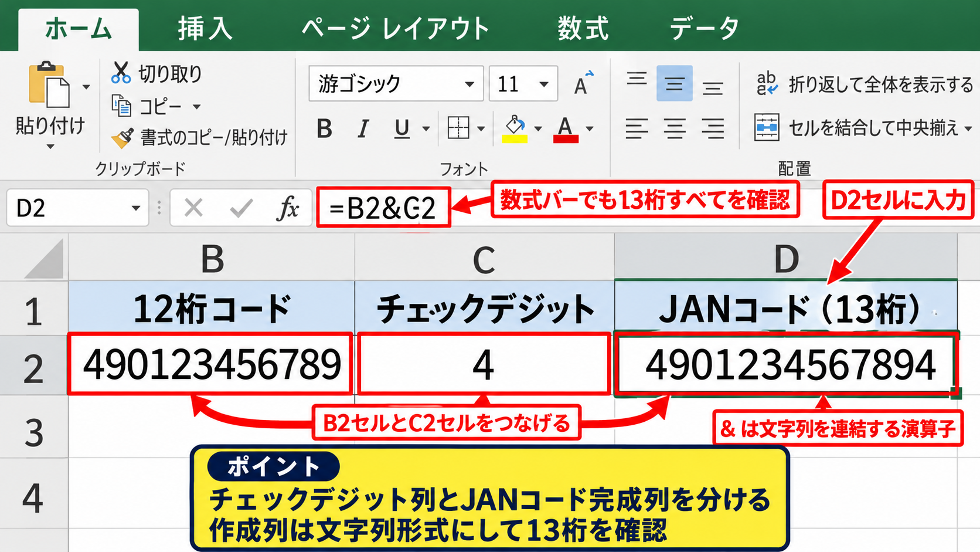The image size is (980, 552).
Task: Open the データ tab
Action: coord(705,28)
